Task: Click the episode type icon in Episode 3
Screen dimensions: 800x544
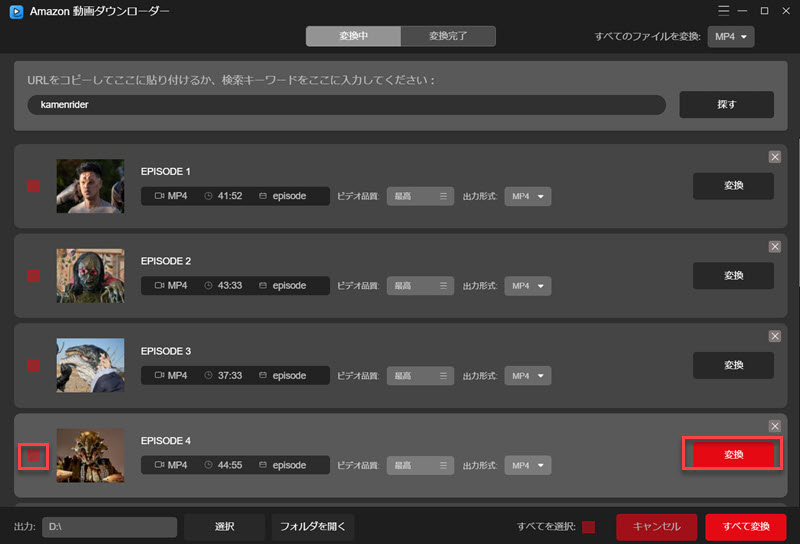Action: tap(263, 376)
